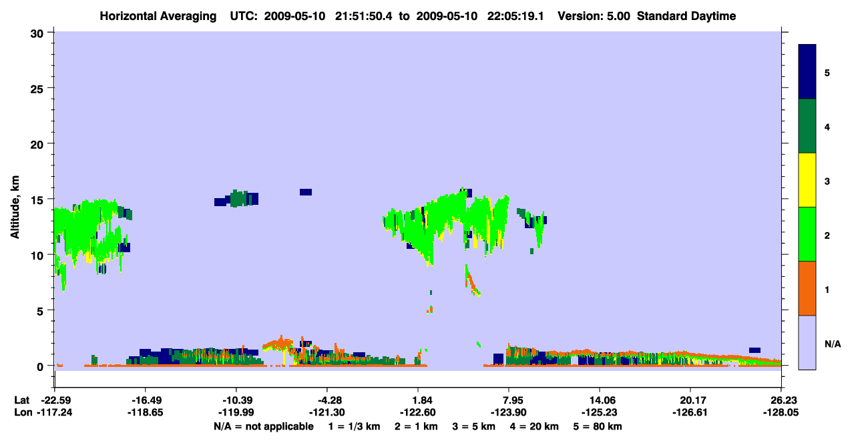Click the 'Version: 5.00' text
Image resolution: width=868 pixels, height=445 pixels.
point(594,16)
